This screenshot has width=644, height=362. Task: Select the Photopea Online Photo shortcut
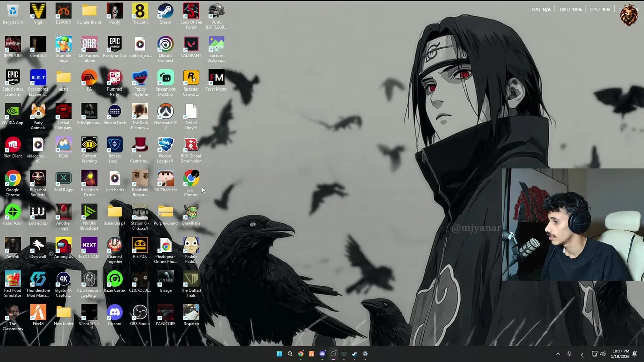point(165,251)
